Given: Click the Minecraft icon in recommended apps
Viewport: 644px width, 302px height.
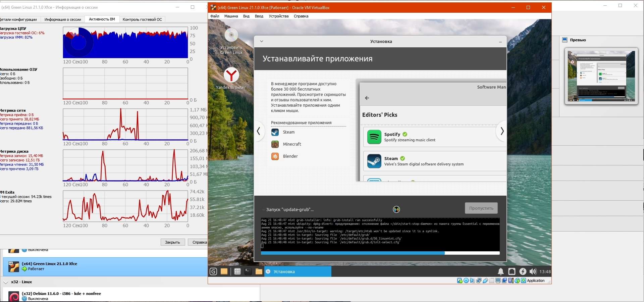Looking at the screenshot, I should tap(275, 144).
